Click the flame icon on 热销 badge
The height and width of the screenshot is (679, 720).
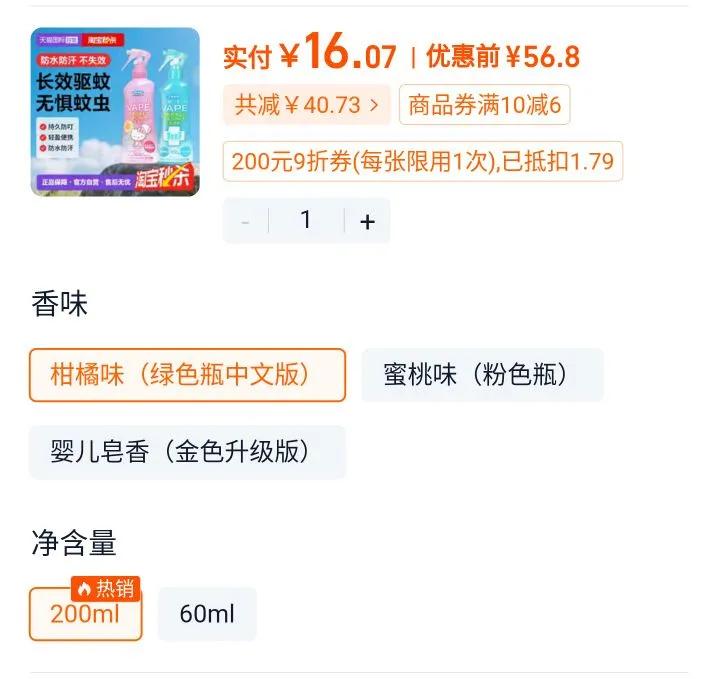[84, 588]
